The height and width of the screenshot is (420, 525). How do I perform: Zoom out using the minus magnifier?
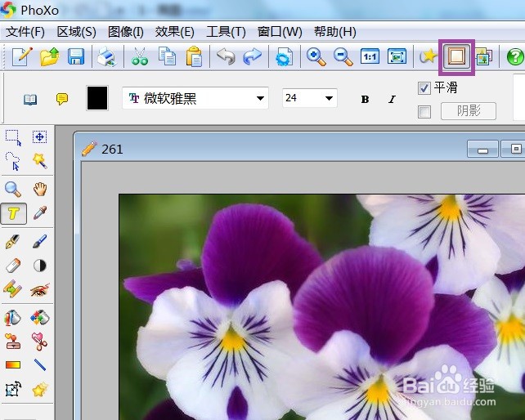pos(343,56)
